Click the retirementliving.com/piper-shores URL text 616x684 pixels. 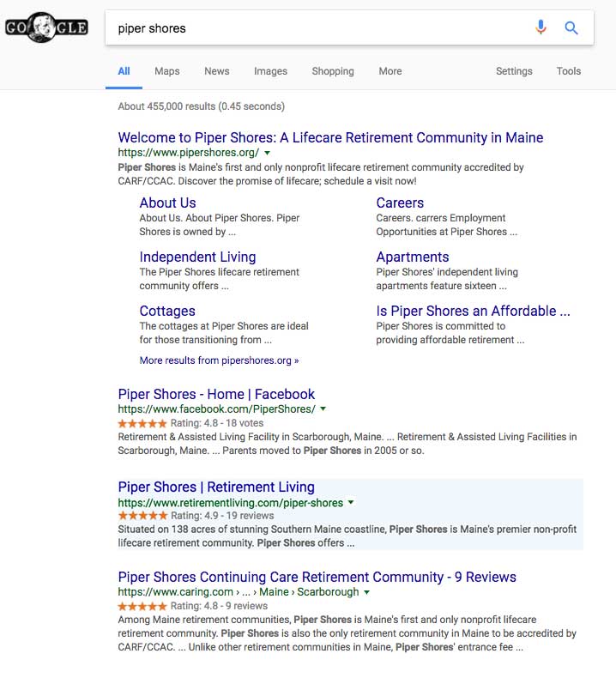click(231, 503)
